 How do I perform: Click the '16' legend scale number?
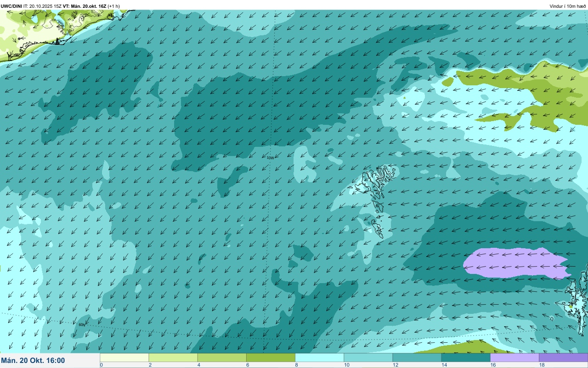(493, 365)
